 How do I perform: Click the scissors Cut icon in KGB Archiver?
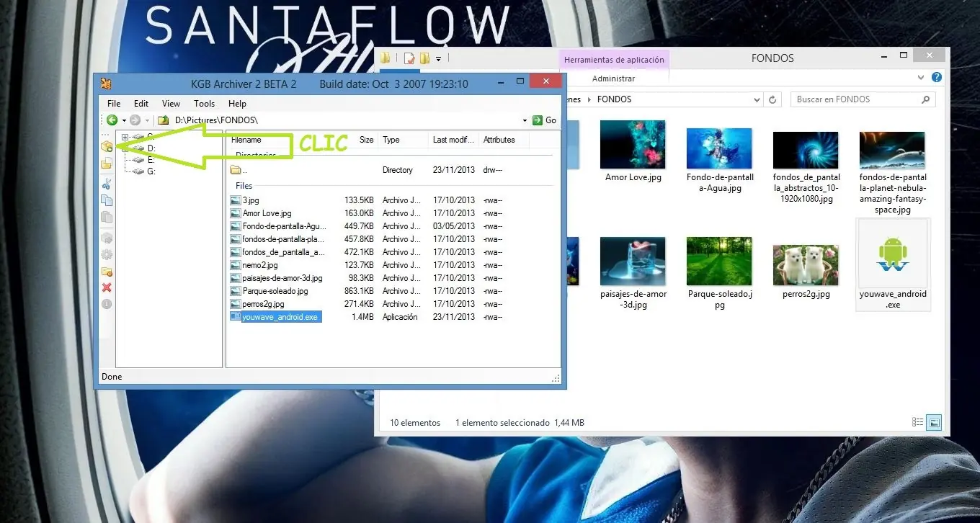tap(107, 184)
